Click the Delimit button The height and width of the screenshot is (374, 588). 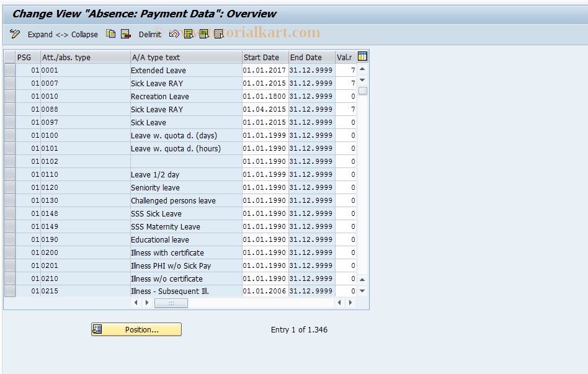tap(150, 35)
